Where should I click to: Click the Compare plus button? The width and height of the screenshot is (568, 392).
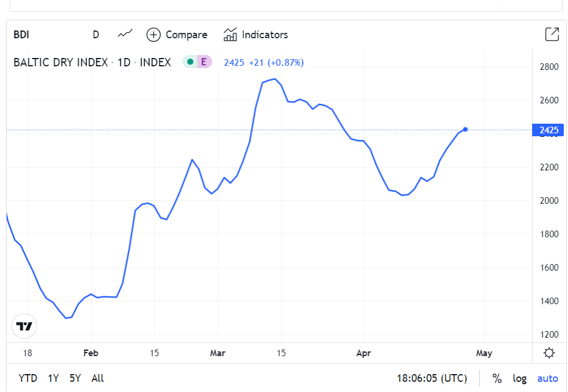[153, 35]
